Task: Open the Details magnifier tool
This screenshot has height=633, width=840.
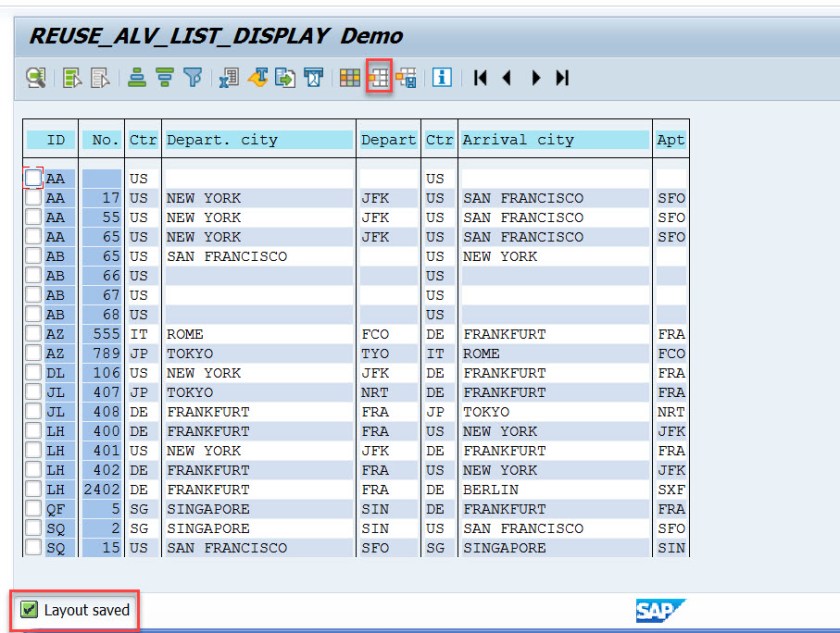Action: [36, 78]
